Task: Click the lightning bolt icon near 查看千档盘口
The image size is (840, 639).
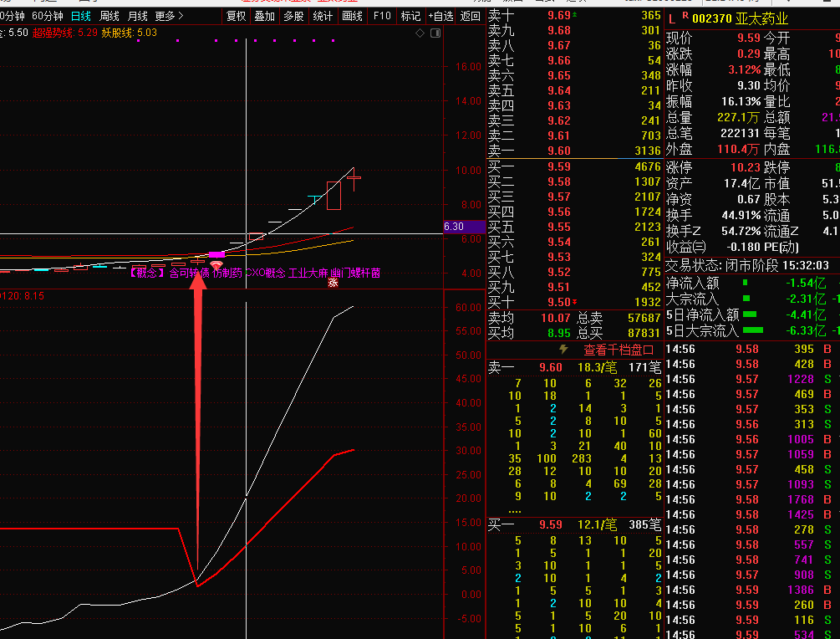Action: click(x=563, y=350)
